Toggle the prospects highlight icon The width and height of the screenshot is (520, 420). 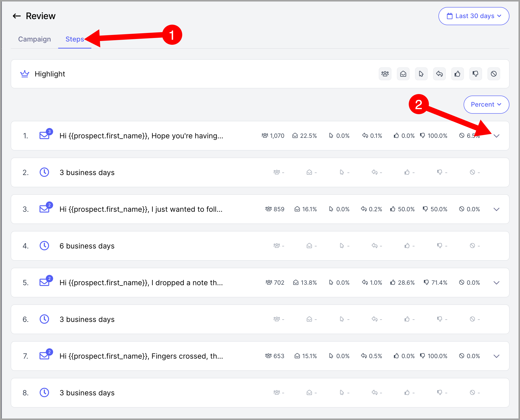pos(385,74)
